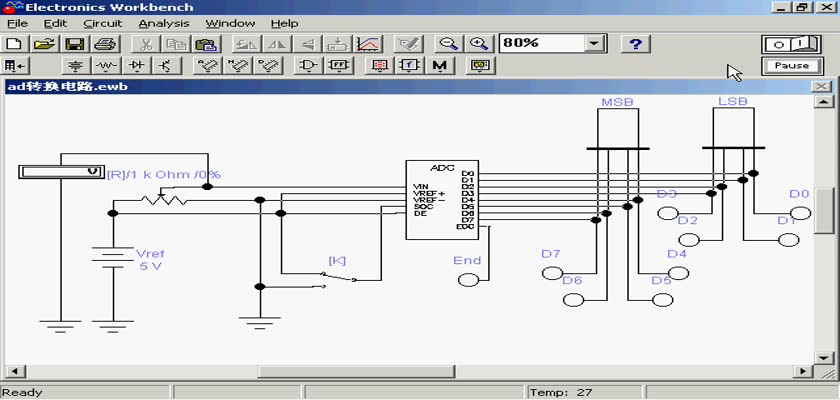840x400 pixels.
Task: Rotate the selected component
Action: click(x=246, y=44)
